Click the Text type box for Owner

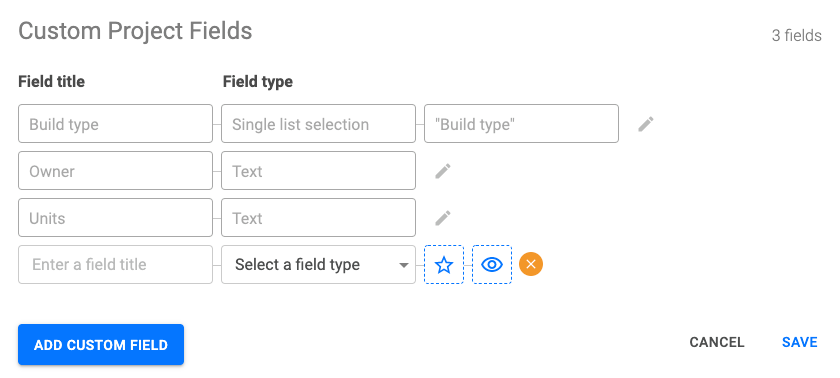click(318, 171)
